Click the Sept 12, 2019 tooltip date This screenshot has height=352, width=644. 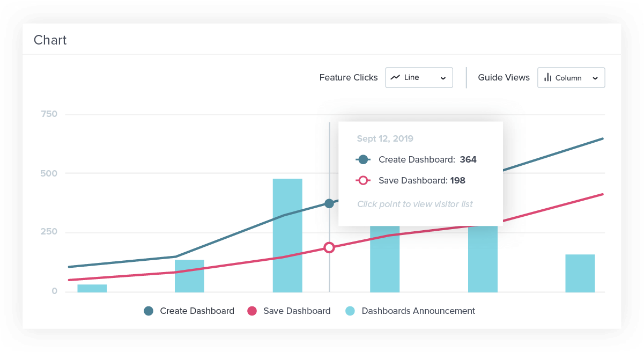pyautogui.click(x=385, y=138)
